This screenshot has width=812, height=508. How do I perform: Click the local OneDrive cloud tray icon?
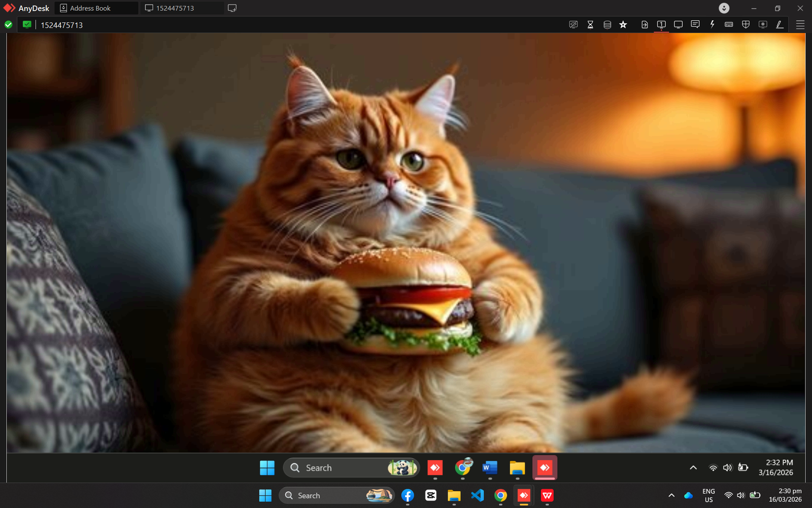[x=689, y=495]
